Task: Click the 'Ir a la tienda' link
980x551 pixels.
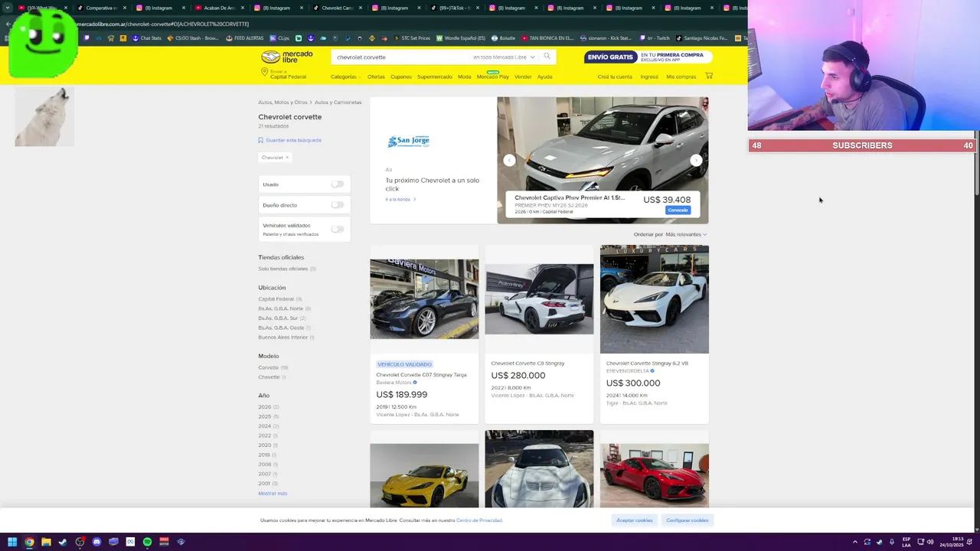Action: pos(400,199)
